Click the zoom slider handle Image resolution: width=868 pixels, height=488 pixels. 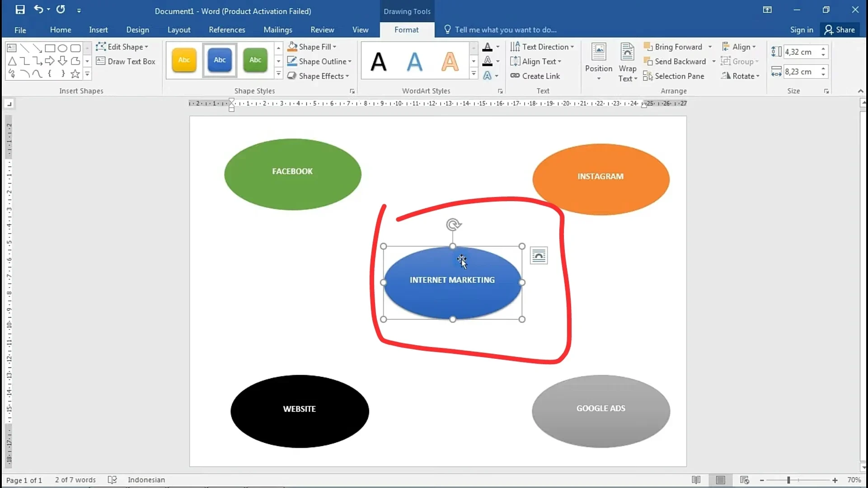click(x=788, y=480)
